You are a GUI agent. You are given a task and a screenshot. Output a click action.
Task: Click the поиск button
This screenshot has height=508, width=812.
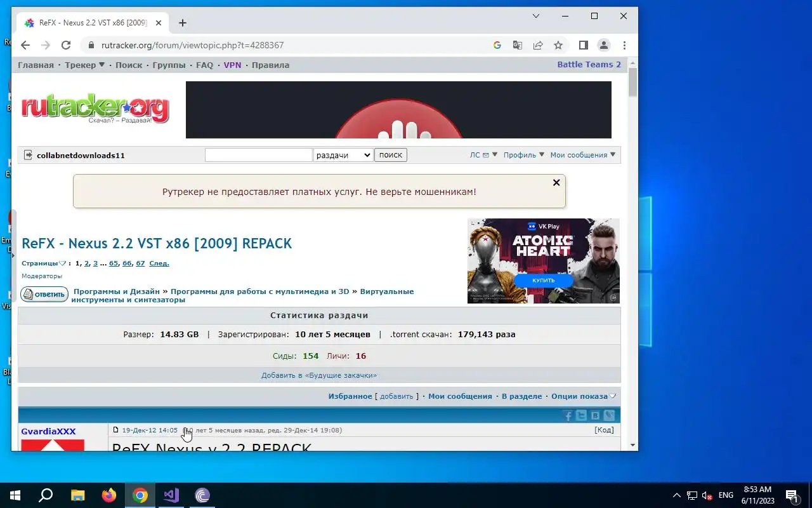point(391,155)
